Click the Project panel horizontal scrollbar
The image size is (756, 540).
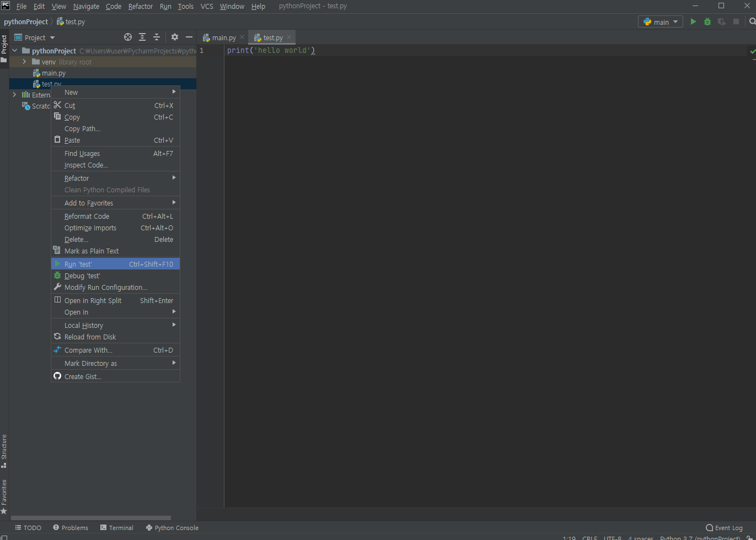pos(91,518)
